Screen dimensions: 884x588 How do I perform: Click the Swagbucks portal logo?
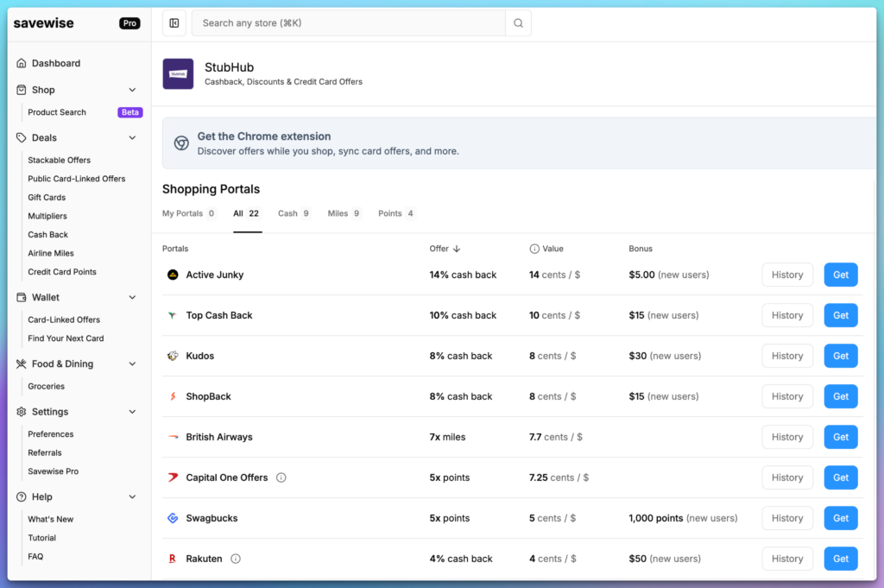coord(173,518)
